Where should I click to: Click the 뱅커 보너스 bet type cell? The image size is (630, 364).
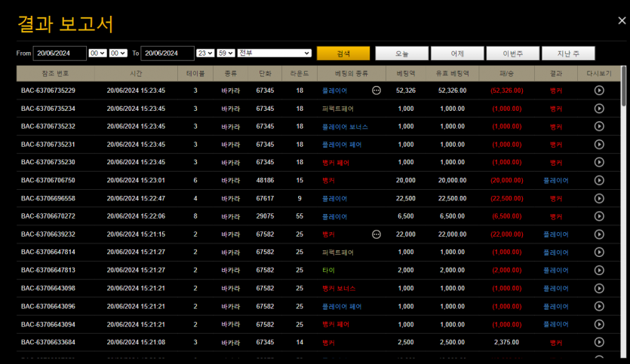pyautogui.click(x=339, y=288)
